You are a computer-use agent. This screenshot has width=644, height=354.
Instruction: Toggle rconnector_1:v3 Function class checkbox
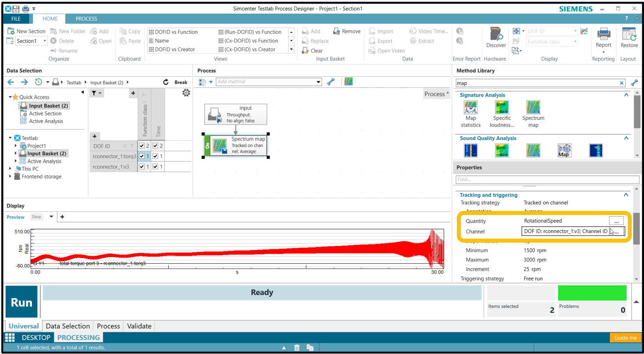pos(142,167)
